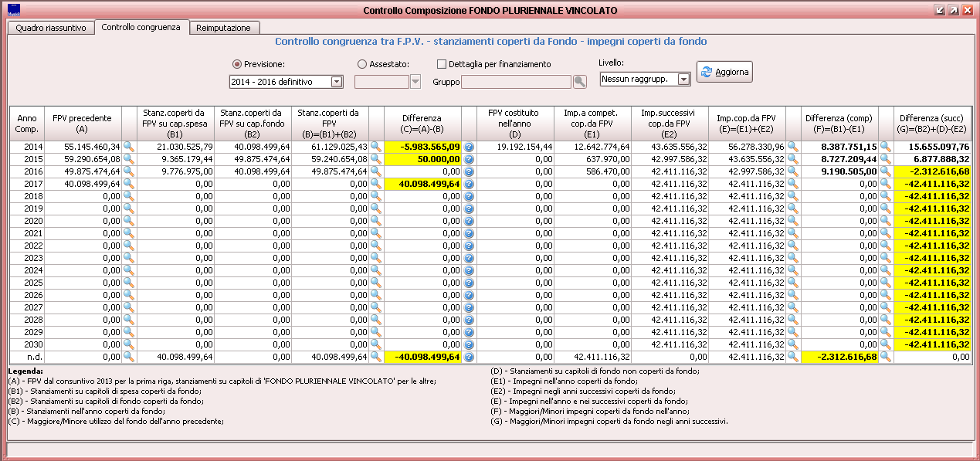Click the Gruppo text input field
The image size is (980, 461).
tap(516, 81)
